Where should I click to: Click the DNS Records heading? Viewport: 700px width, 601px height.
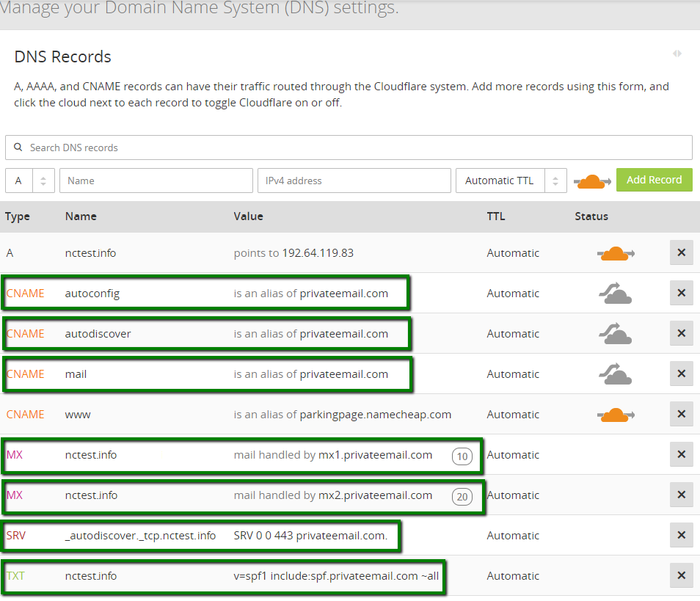[x=62, y=57]
